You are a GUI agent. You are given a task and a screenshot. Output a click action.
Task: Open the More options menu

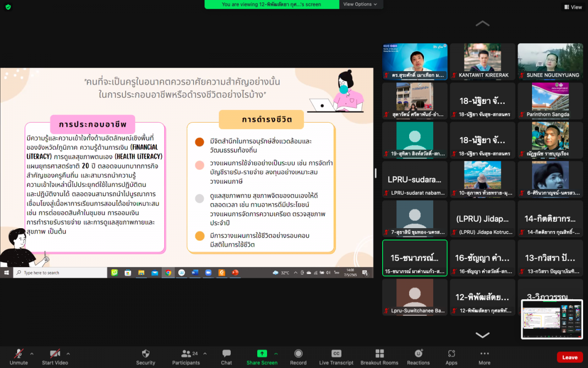[484, 354]
